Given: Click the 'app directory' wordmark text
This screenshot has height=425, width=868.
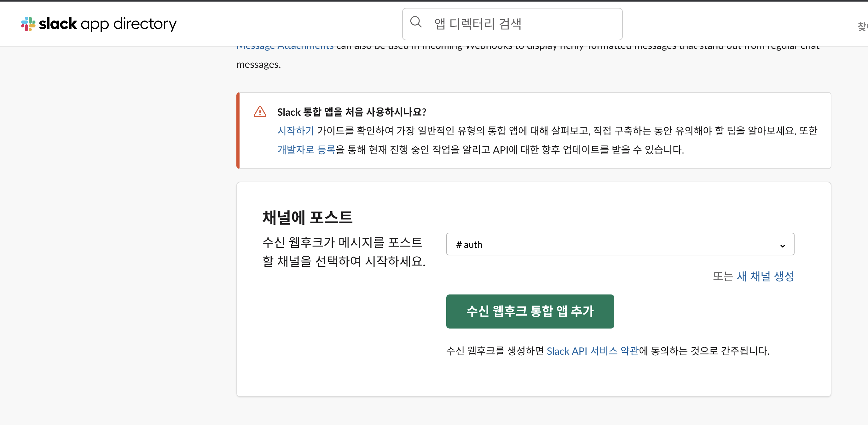Looking at the screenshot, I should point(128,24).
